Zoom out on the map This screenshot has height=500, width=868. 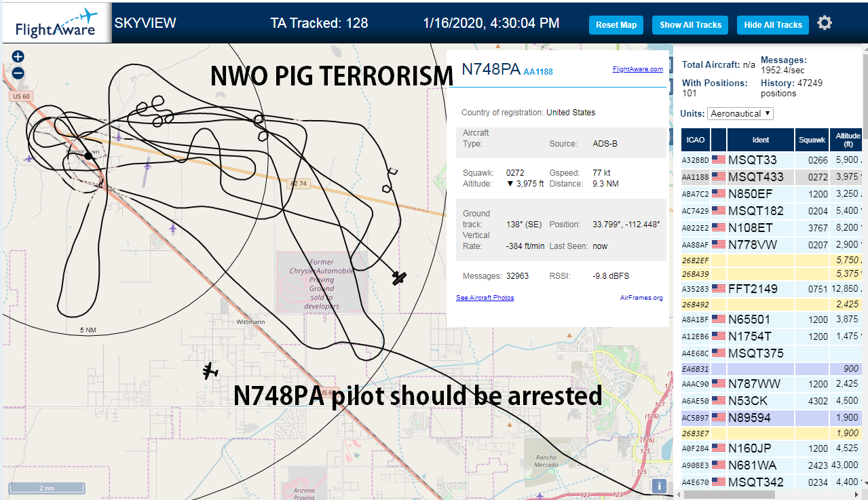pos(18,73)
